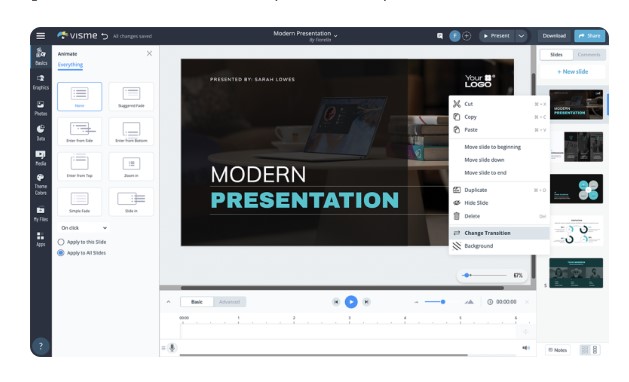The image size is (629, 382).
Task: Switch to the Everything tab
Action: [x=70, y=65]
